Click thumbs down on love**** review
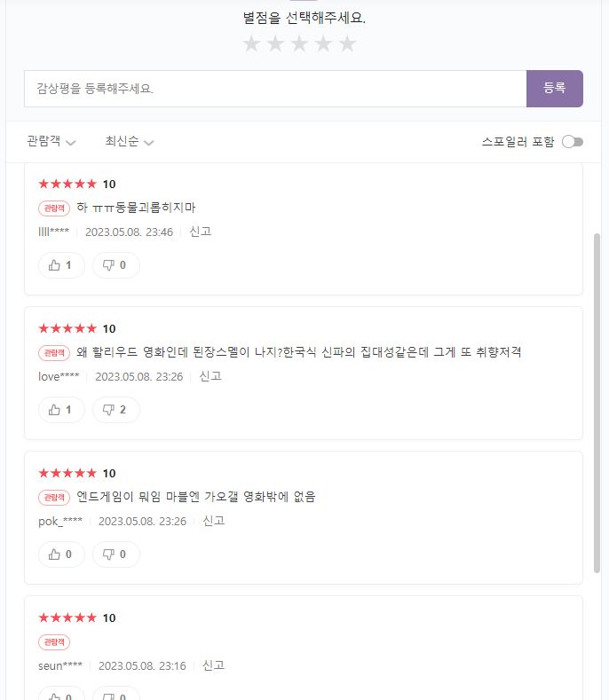 [x=116, y=410]
